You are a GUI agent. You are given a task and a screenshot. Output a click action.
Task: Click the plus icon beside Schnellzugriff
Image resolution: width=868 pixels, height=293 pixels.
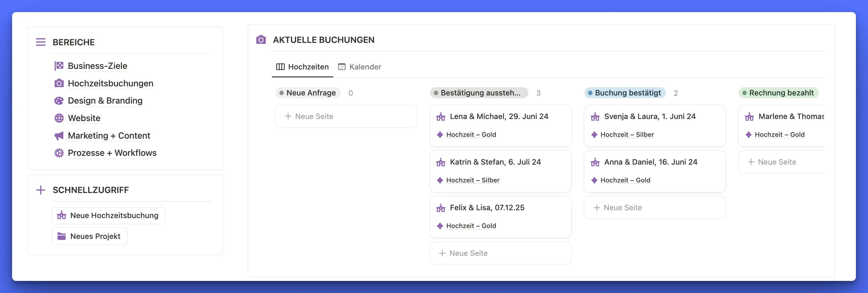41,190
